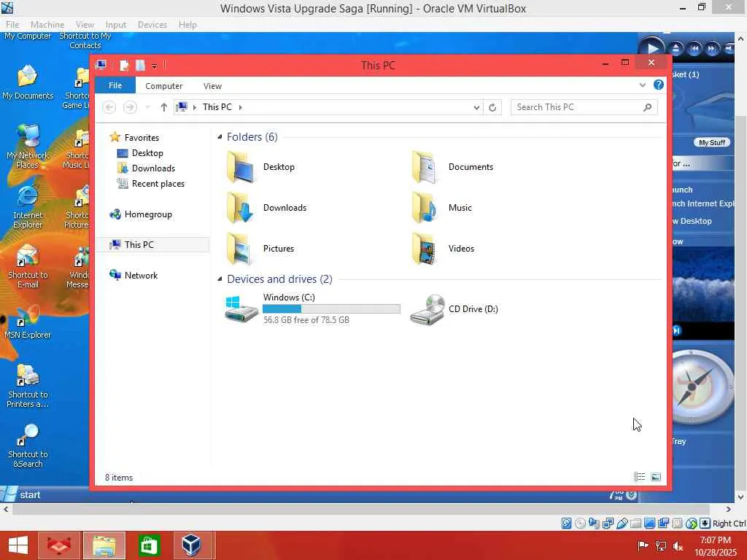Click the search magnifier icon
The width and height of the screenshot is (747, 560).
[x=647, y=108]
